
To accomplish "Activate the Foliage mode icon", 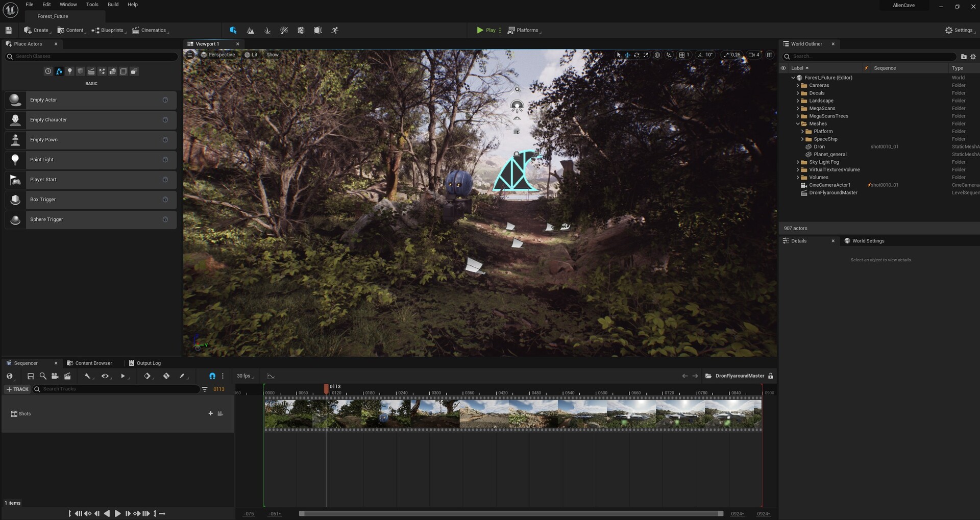I will point(267,31).
